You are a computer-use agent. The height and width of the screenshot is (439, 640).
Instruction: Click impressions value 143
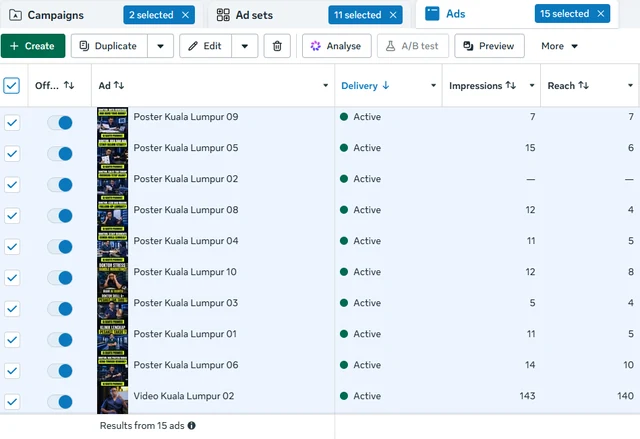pos(527,396)
